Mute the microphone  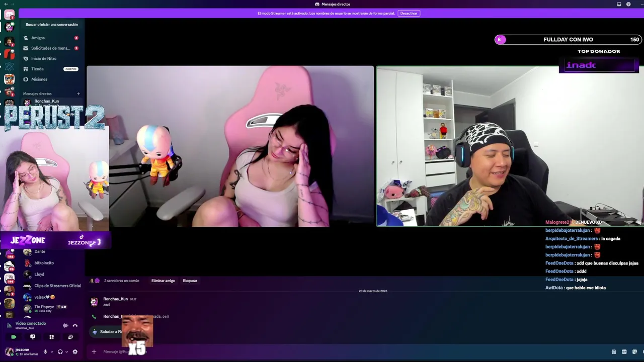(45, 352)
